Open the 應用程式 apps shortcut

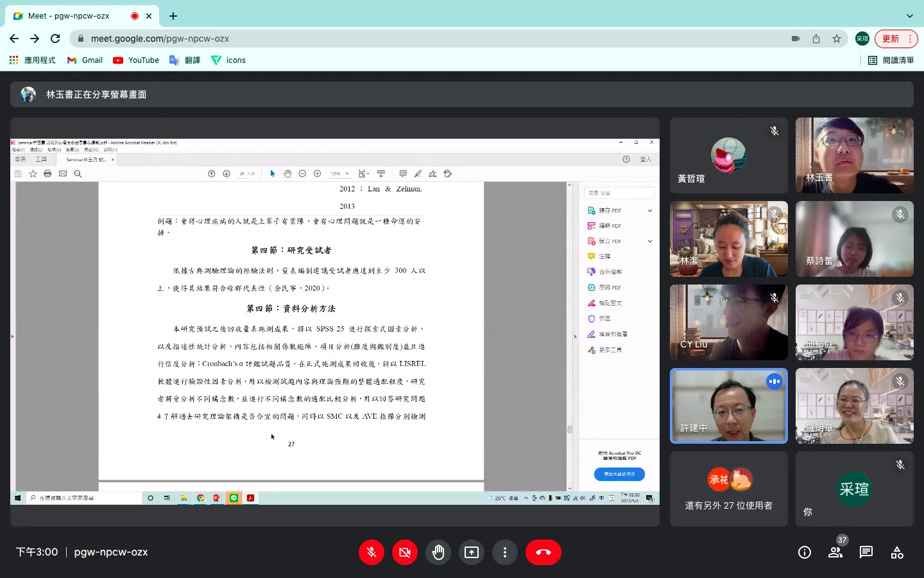[32, 60]
